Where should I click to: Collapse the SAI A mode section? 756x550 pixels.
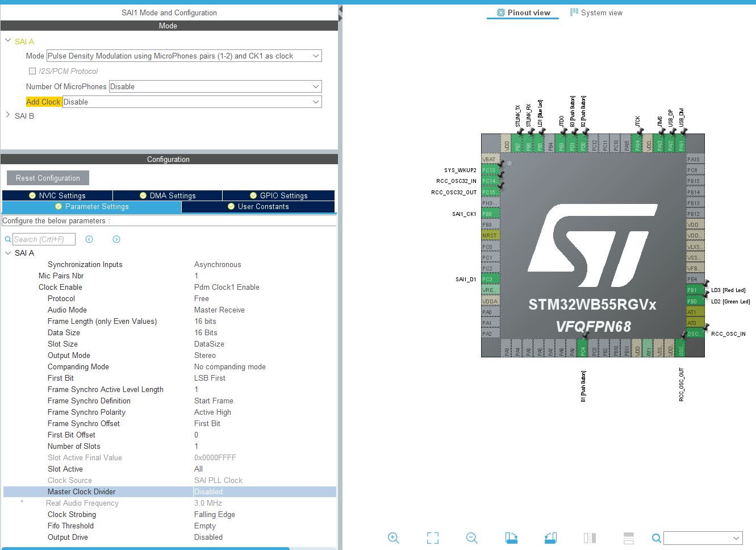(x=8, y=41)
